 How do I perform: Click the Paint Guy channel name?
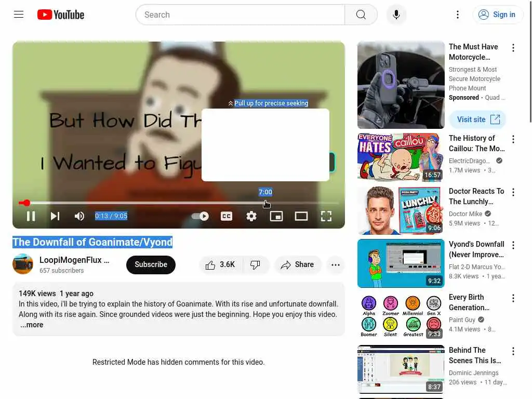[462, 320]
